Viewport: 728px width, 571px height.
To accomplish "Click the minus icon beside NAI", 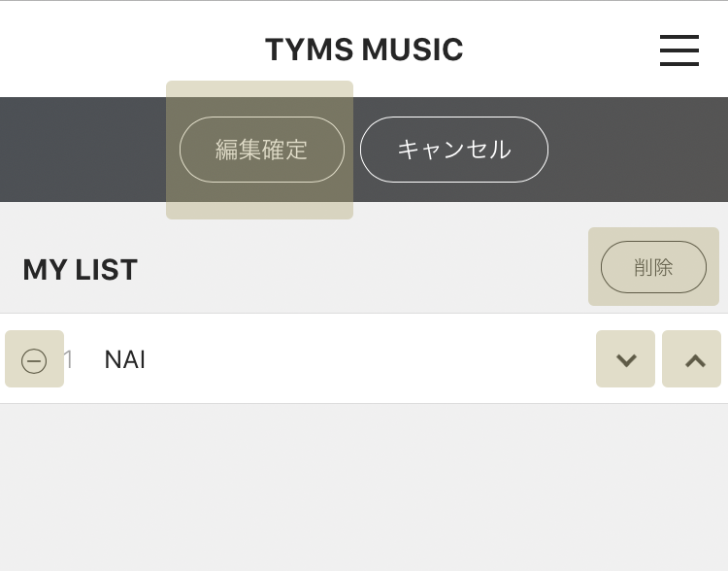I will [34, 360].
